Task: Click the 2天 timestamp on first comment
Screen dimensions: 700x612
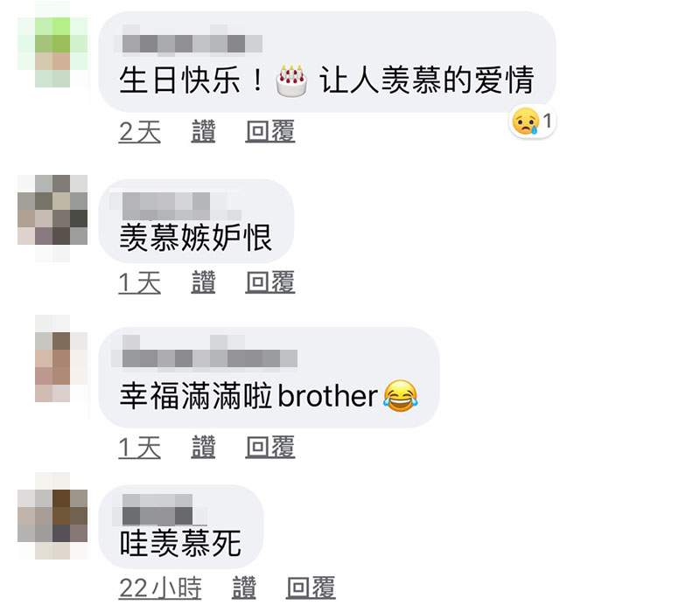Action: [140, 131]
